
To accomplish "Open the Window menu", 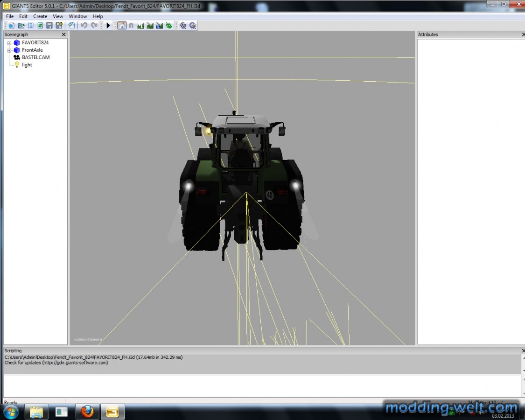I will (x=77, y=16).
